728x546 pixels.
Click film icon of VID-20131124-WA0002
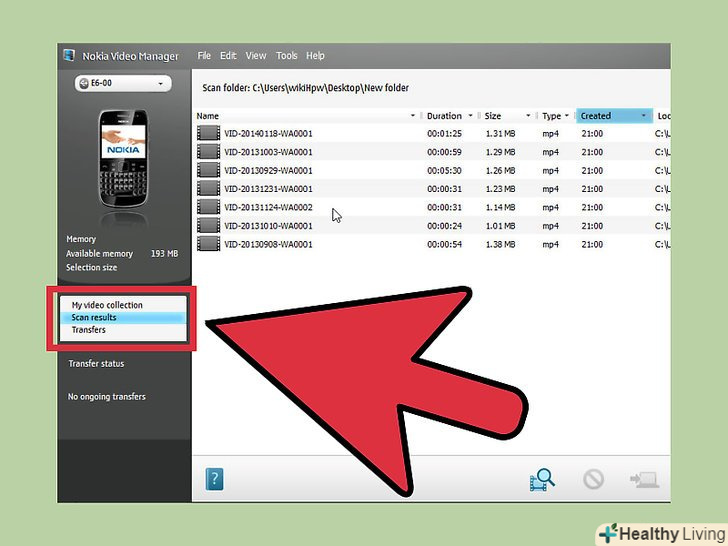[x=208, y=207]
